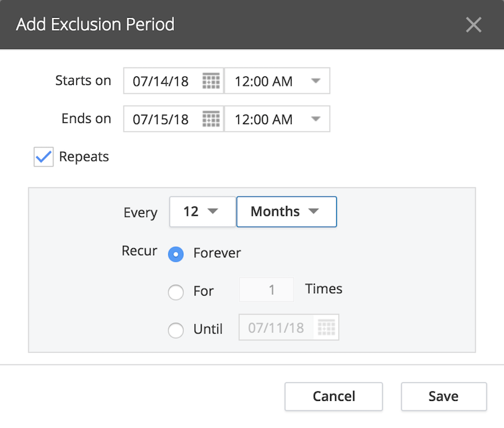Click the Until date calendar icon
504x428 pixels.
click(326, 327)
